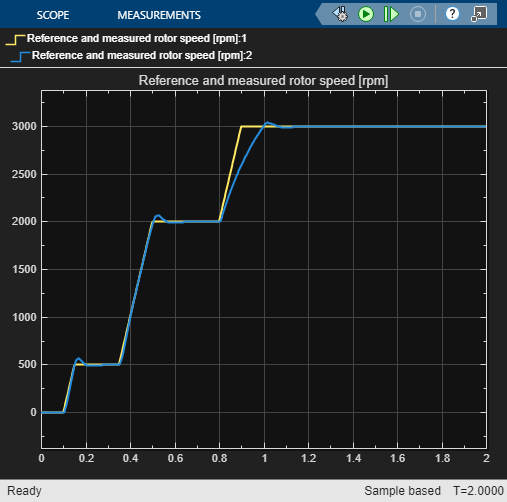The height and width of the screenshot is (502, 507).
Task: Toggle visibility of rotor speed signal :2 in legend
Action: pyautogui.click(x=142, y=55)
